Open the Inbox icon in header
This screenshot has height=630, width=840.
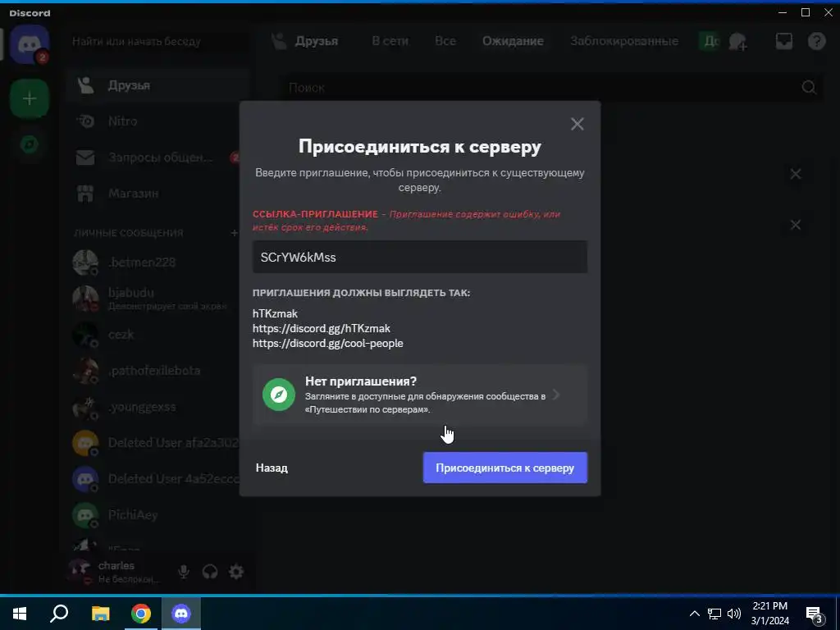(783, 41)
